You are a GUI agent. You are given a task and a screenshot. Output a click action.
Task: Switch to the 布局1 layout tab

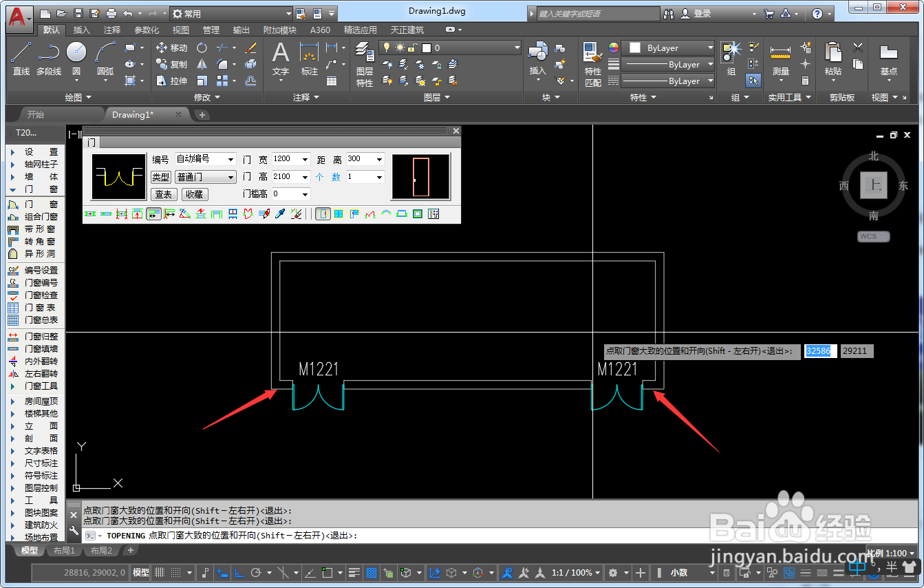pyautogui.click(x=64, y=550)
